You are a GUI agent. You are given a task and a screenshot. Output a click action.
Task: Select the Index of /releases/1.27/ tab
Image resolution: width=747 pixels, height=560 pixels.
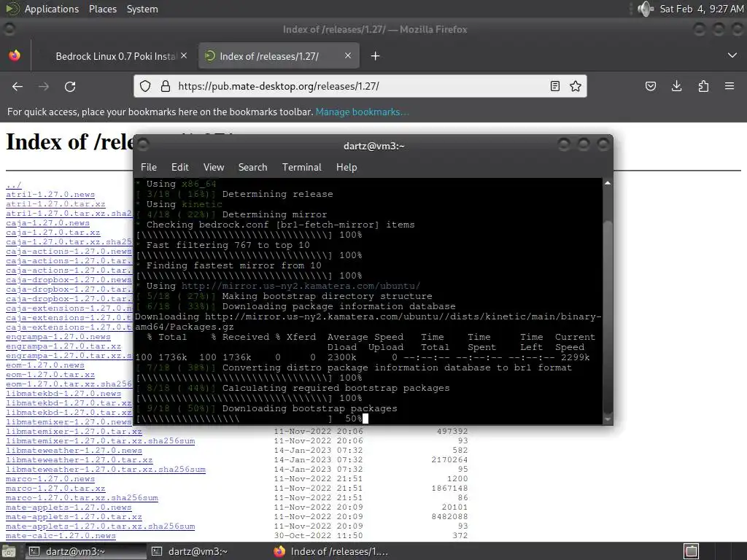click(x=279, y=56)
